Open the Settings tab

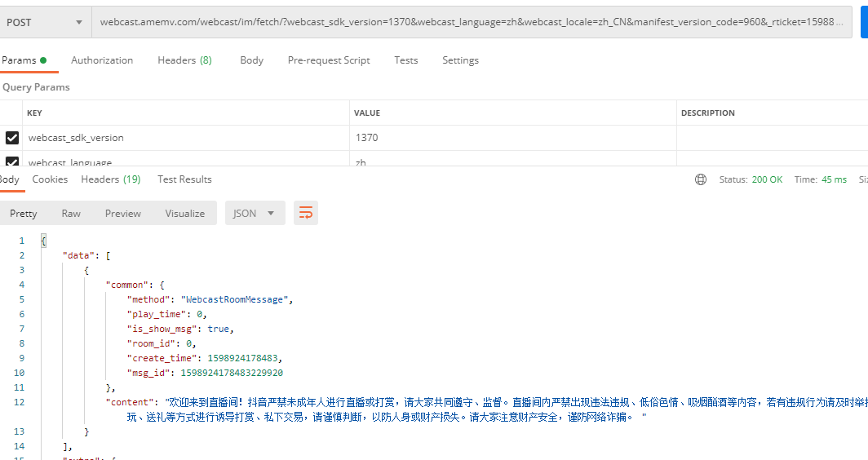coord(460,60)
